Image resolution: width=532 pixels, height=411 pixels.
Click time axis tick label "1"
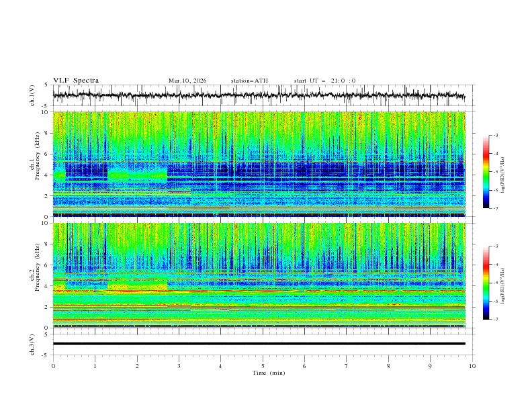pyautogui.click(x=95, y=366)
